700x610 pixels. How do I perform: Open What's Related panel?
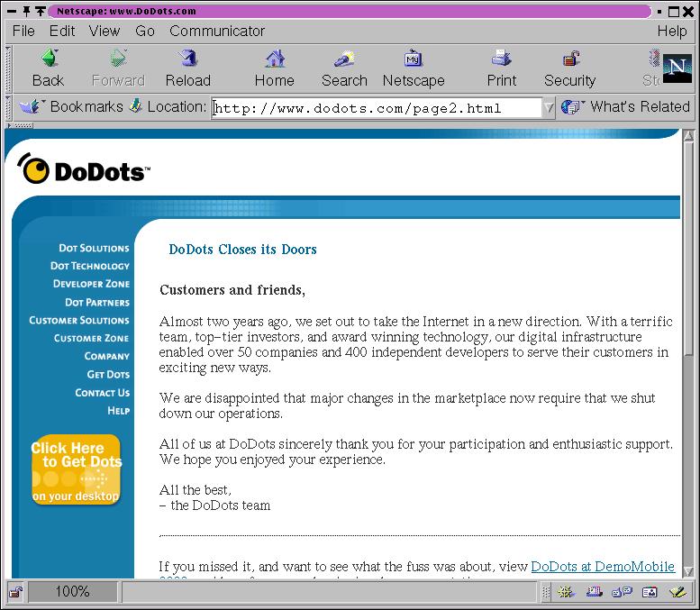point(625,106)
